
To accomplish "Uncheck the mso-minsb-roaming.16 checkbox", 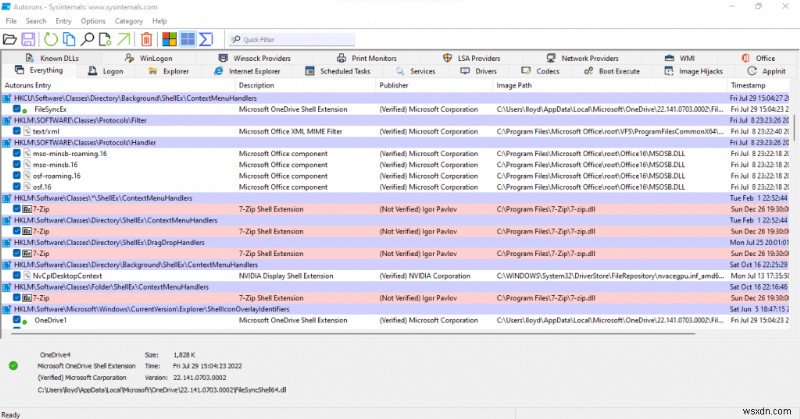I will (x=17, y=153).
